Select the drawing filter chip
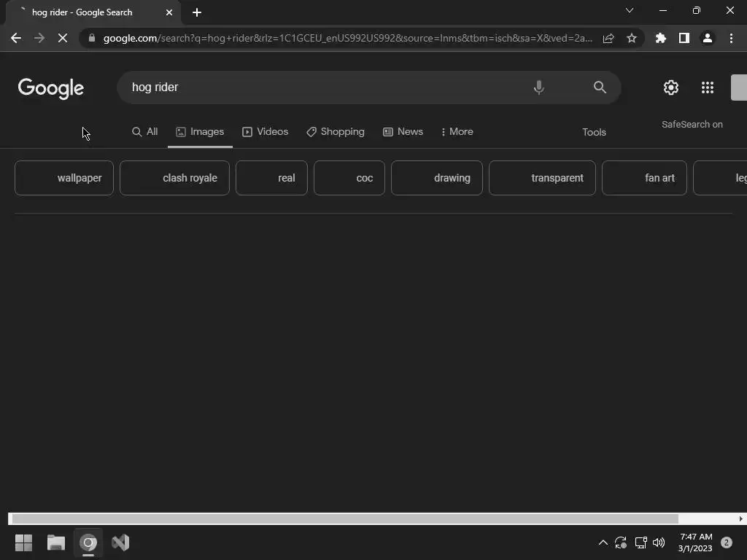 point(437,178)
